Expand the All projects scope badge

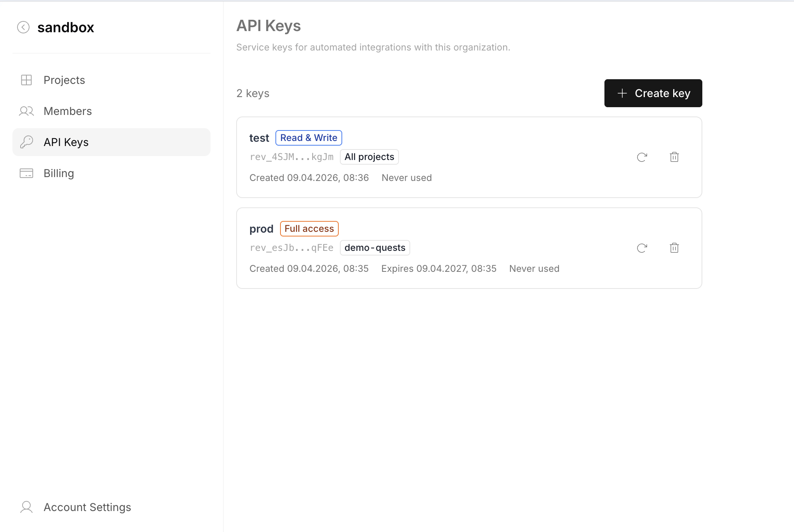[x=369, y=156]
